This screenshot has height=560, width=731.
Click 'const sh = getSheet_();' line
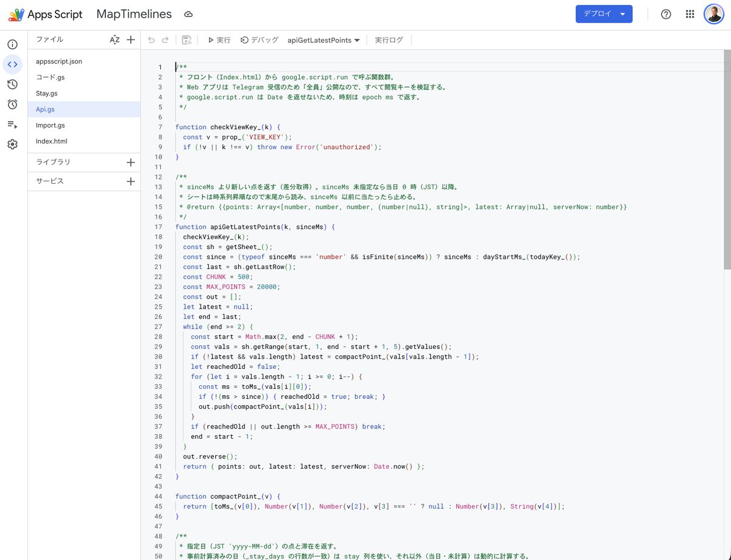227,247
